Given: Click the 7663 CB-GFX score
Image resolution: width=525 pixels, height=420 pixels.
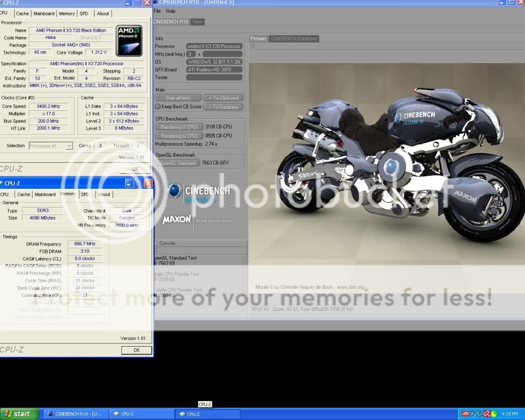Looking at the screenshot, I should click(x=215, y=163).
